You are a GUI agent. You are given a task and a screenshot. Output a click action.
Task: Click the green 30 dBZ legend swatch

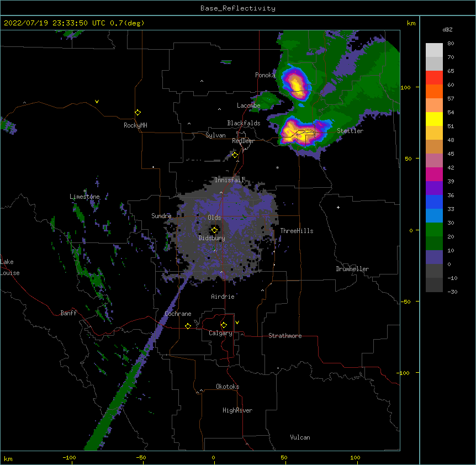[434, 230]
